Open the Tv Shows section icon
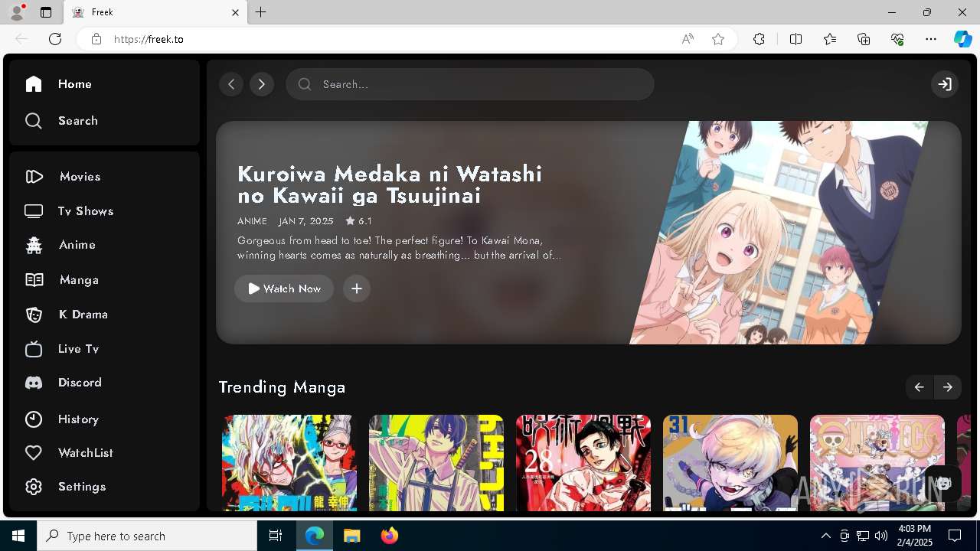 coord(34,211)
